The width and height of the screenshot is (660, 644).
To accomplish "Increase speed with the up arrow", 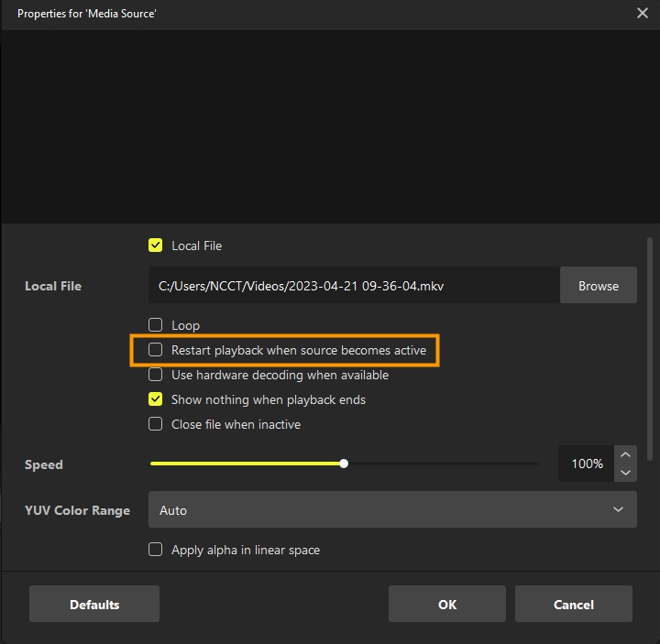I will point(625,455).
